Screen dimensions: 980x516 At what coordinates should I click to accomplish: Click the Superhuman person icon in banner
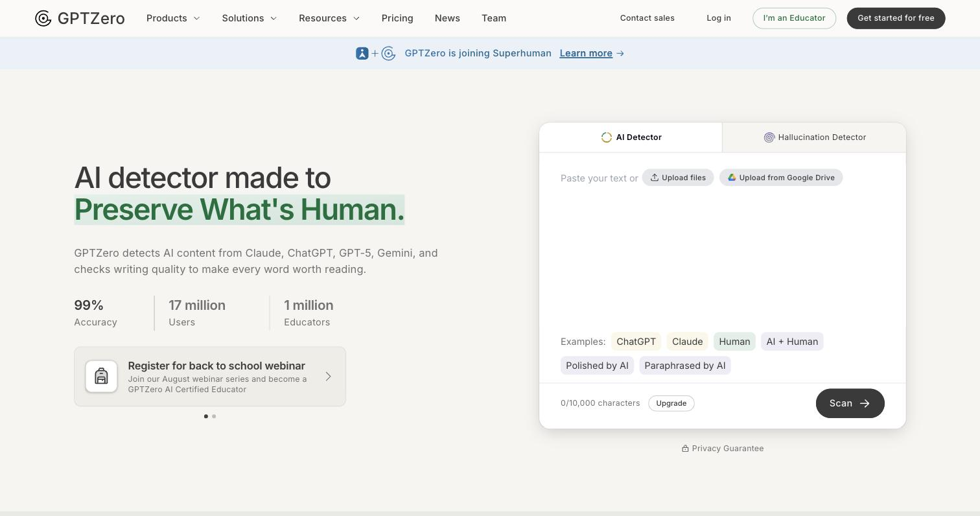(x=362, y=53)
